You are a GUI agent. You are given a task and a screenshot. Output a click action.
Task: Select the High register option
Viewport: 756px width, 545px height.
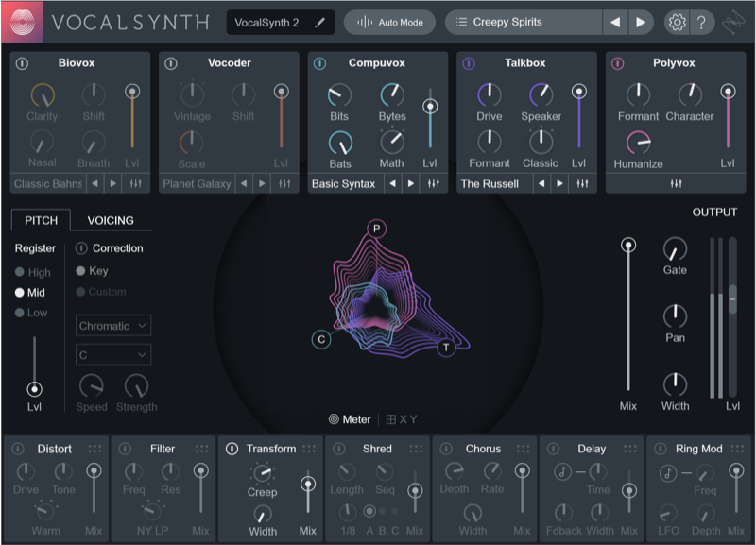33,272
